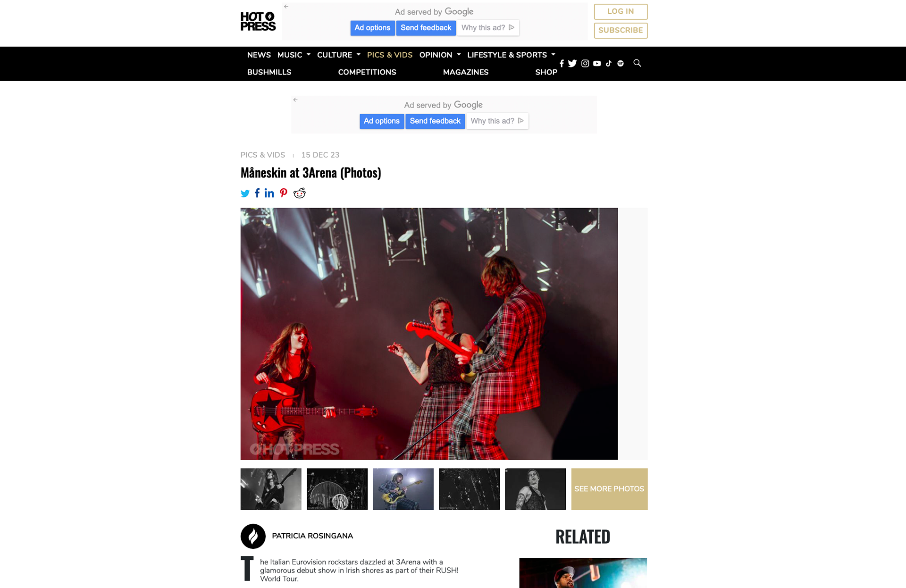This screenshot has height=588, width=906.
Task: Share article on Pinterest
Action: pyautogui.click(x=284, y=193)
